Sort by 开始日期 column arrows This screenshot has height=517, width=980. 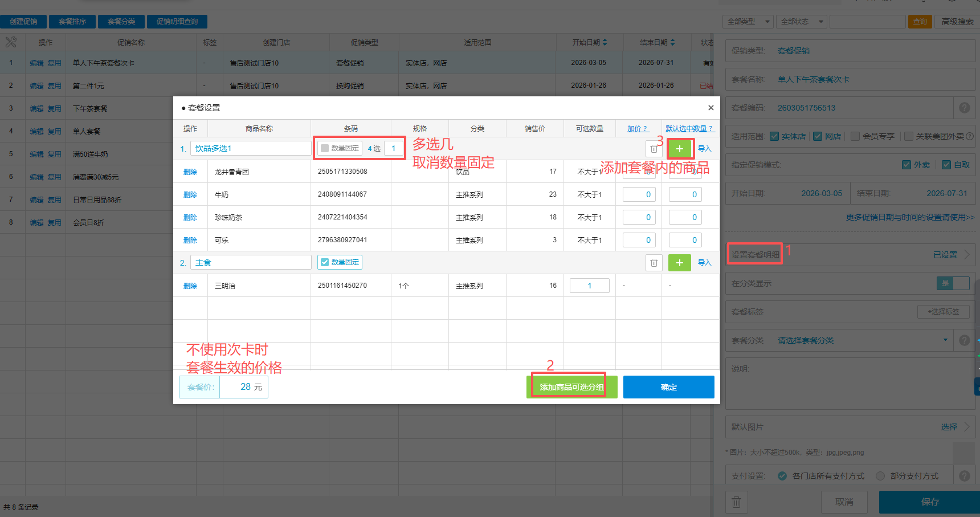[x=605, y=43]
